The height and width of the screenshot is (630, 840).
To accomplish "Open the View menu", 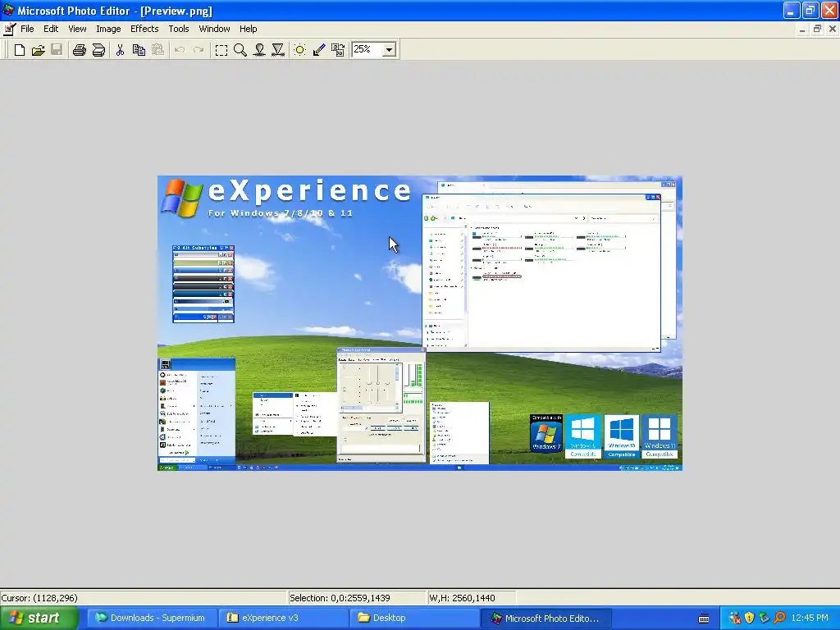I will click(77, 29).
